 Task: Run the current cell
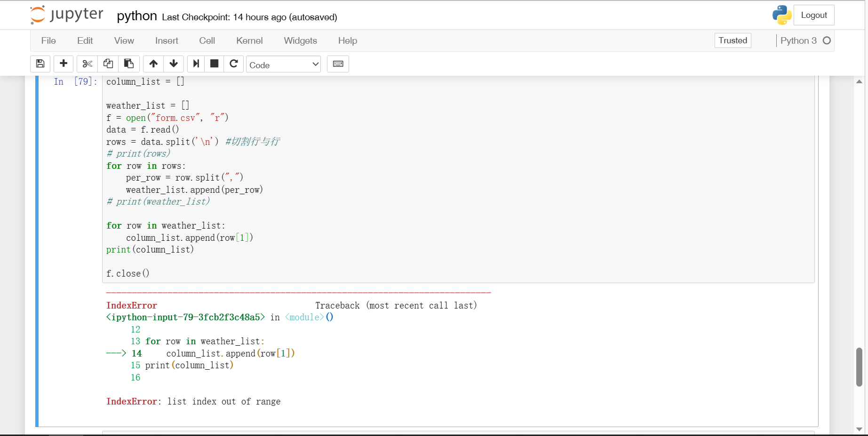click(196, 64)
